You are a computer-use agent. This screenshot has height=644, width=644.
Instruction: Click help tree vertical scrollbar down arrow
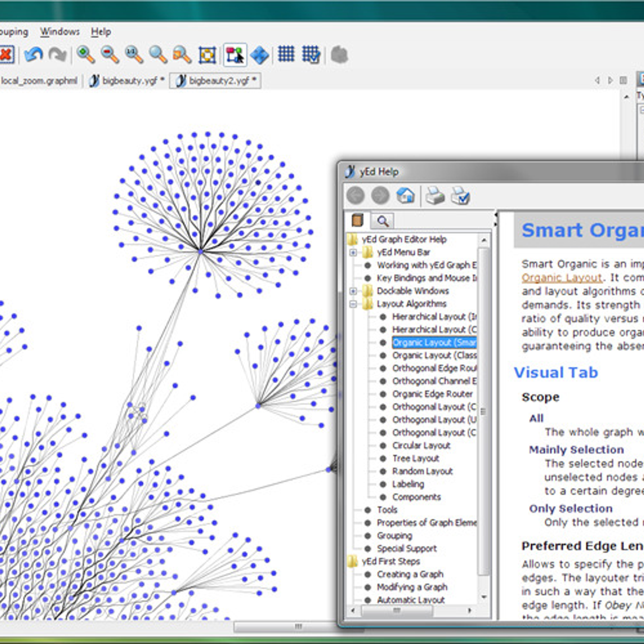click(484, 597)
